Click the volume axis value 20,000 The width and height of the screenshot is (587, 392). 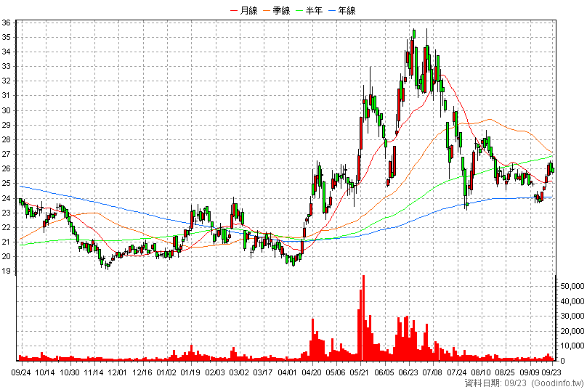(x=572, y=331)
